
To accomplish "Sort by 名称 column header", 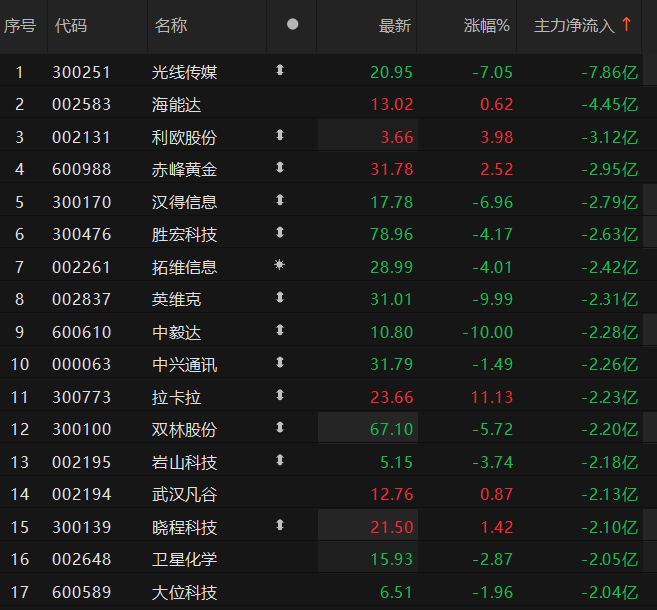I will [x=171, y=26].
